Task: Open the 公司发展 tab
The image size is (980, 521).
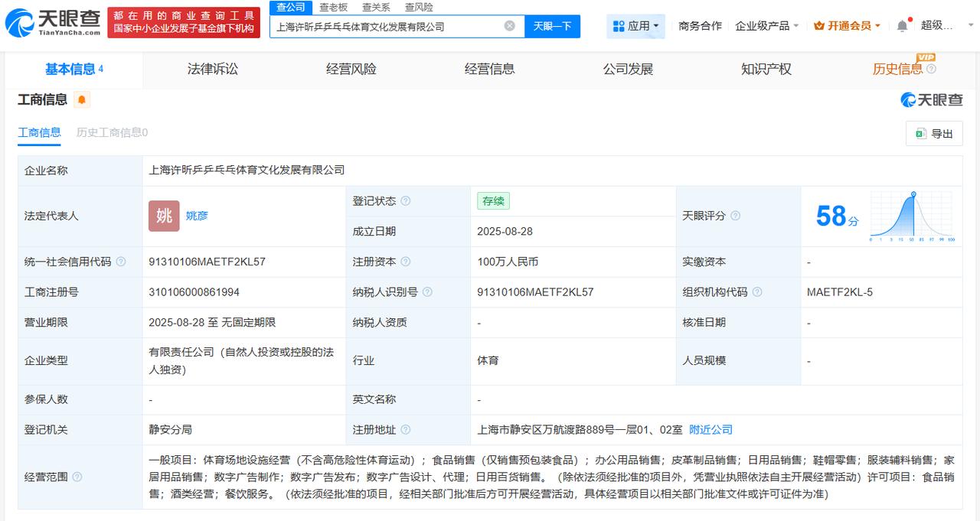Action: tap(628, 70)
